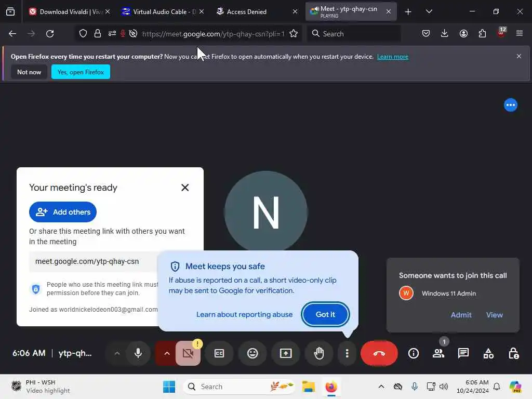The width and height of the screenshot is (532, 399).
Task: Close the Access Denied tab
Action: point(295,11)
